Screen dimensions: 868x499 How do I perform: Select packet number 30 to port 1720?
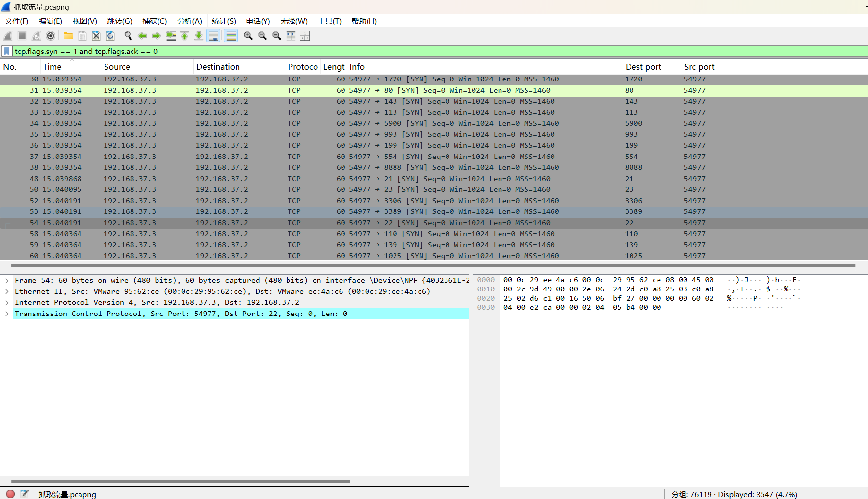[434, 79]
